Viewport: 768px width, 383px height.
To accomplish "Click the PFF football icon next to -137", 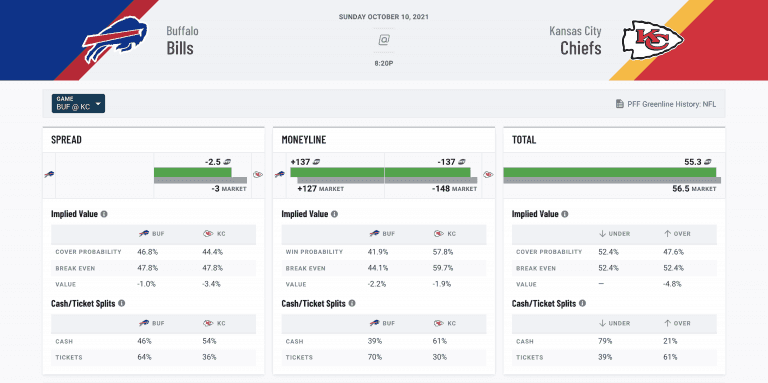I will tap(462, 162).
